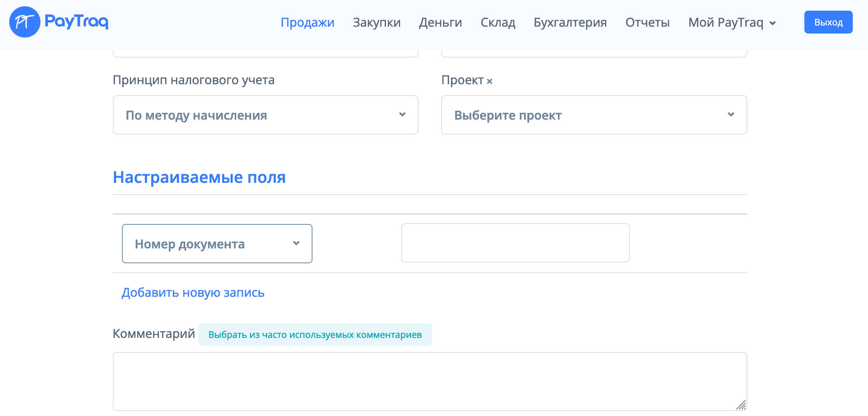Viewport: 868px width, 416px height.
Task: Click Добавить новую запись link
Action: [x=193, y=293]
